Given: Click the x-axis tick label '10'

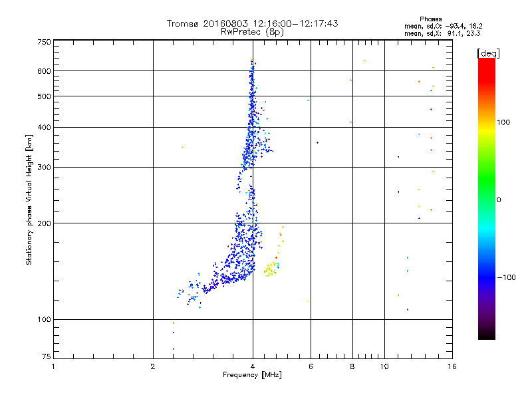Looking at the screenshot, I should point(384,366).
